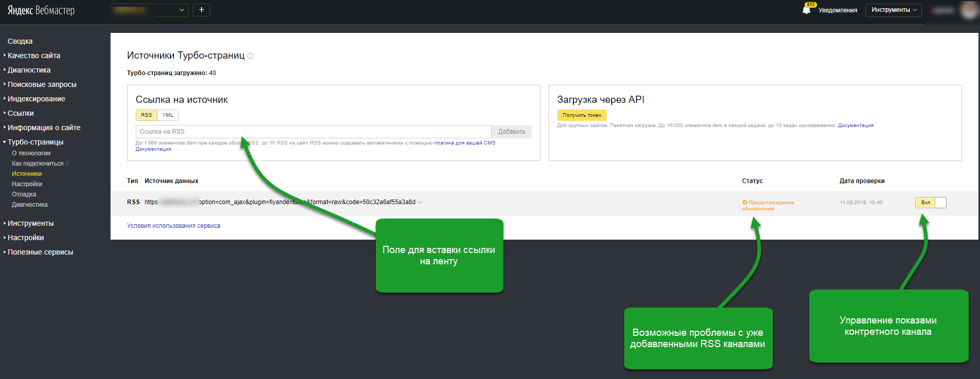Click the Источник данных column header
The image size is (980, 379).
172,181
